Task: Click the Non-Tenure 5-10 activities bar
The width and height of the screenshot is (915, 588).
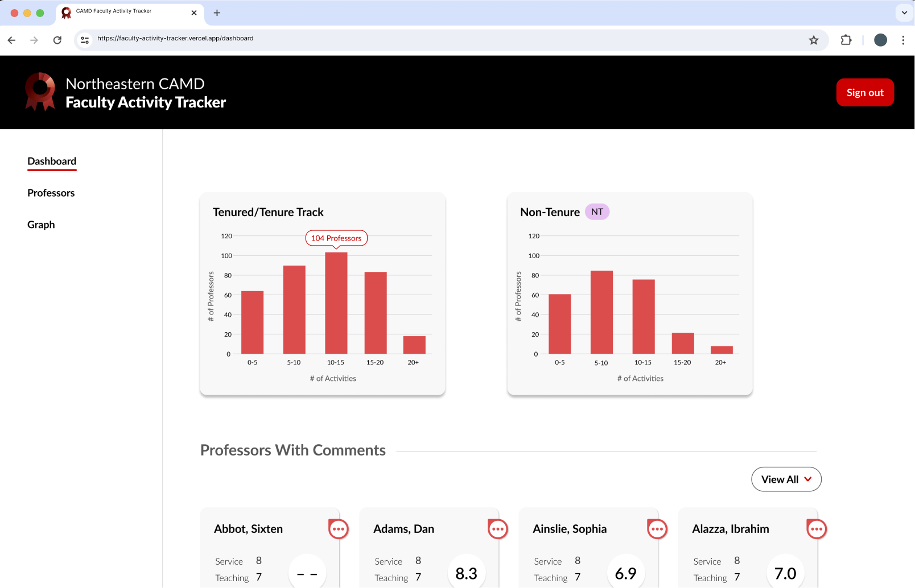Action: point(601,312)
